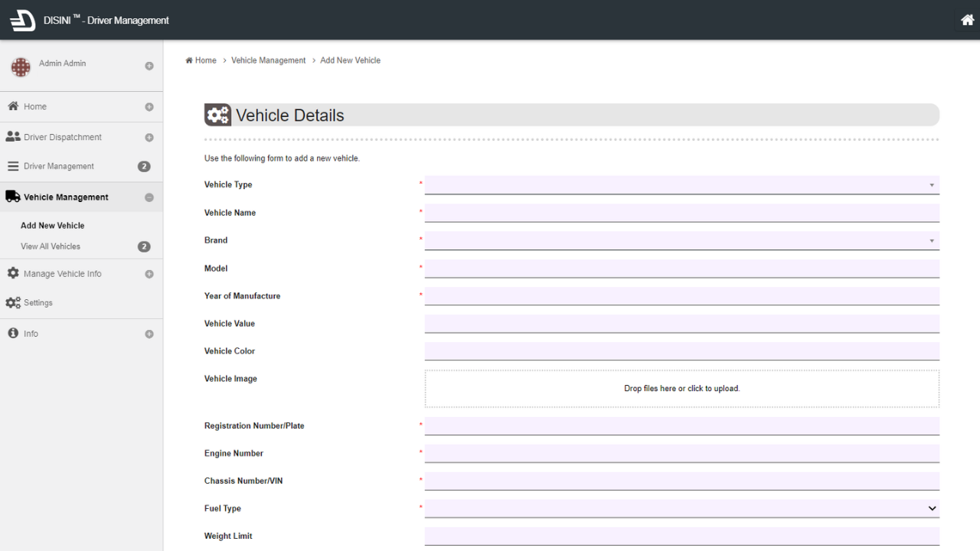This screenshot has width=980, height=551.
Task: Click the DISINI logo icon
Action: point(22,21)
